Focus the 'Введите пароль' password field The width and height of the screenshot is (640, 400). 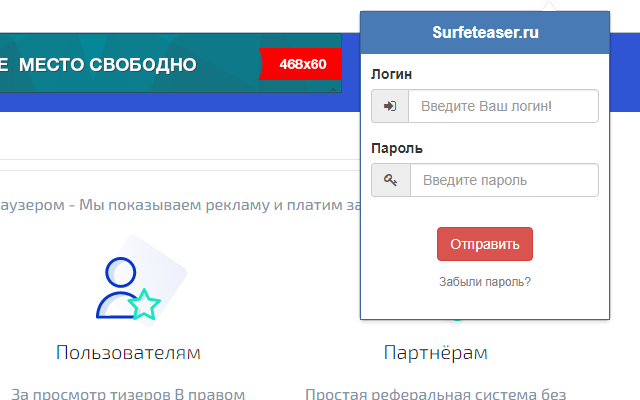coord(504,180)
